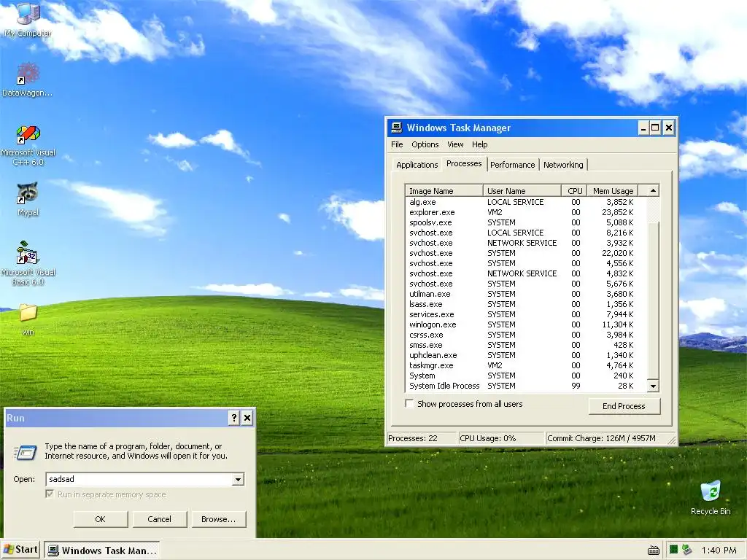Sort processes by CPU column header
The height and width of the screenshot is (560, 747).
(x=574, y=190)
